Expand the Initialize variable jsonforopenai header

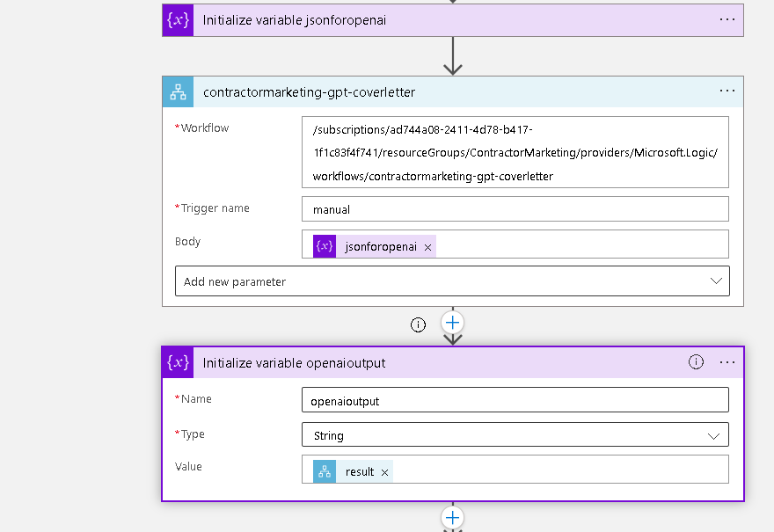(453, 20)
